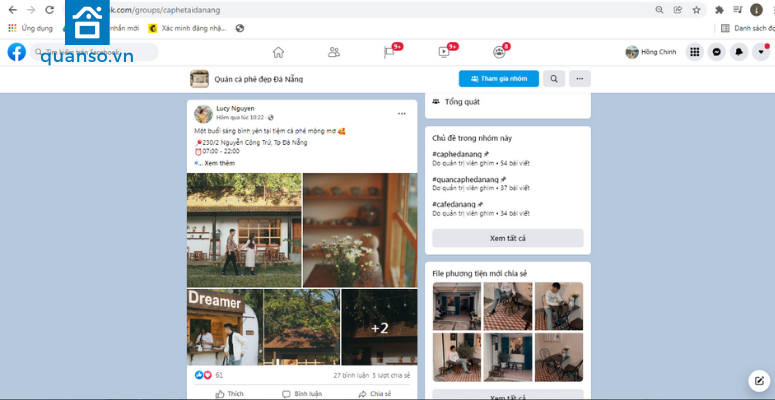775x400 pixels.
Task: Bookmark this page with the star icon
Action: 696,10
